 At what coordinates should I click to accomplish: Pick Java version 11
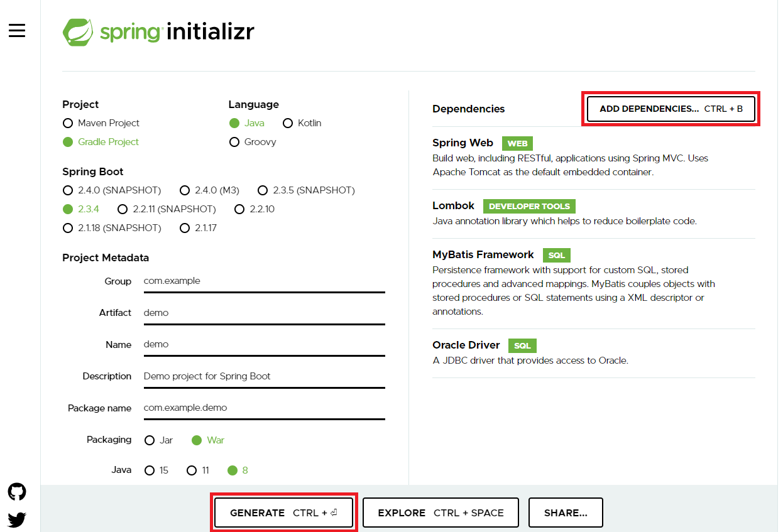(x=199, y=470)
